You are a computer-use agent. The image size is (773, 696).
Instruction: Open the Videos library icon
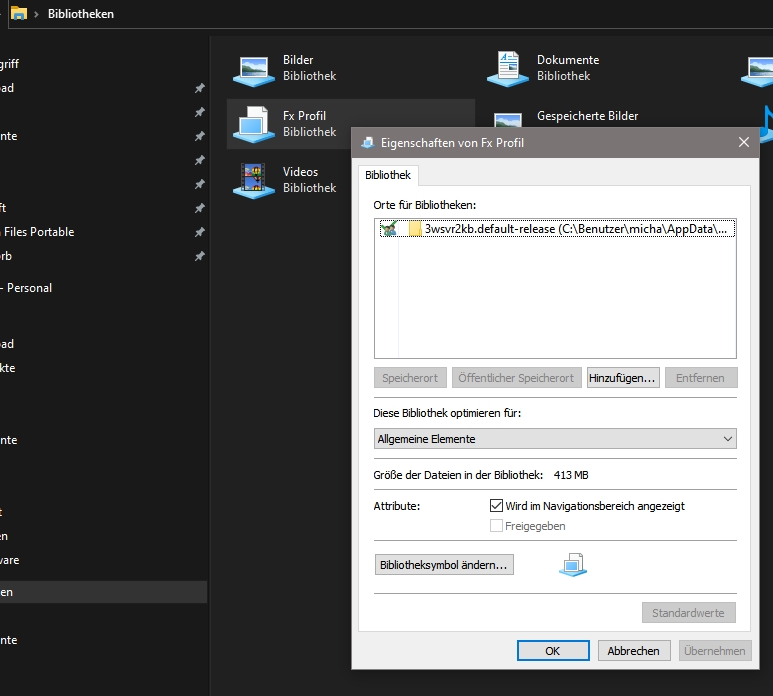pos(253,180)
